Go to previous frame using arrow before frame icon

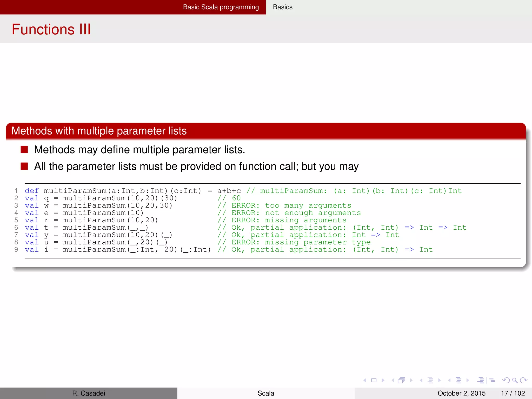393,380
